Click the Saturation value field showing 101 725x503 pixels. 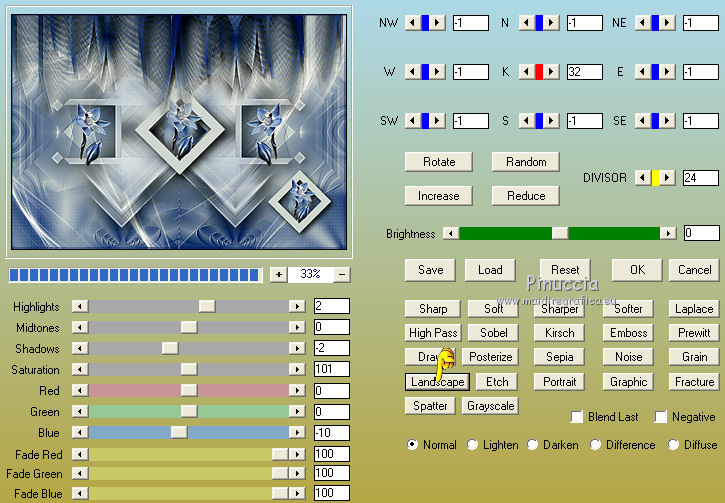tap(332, 369)
